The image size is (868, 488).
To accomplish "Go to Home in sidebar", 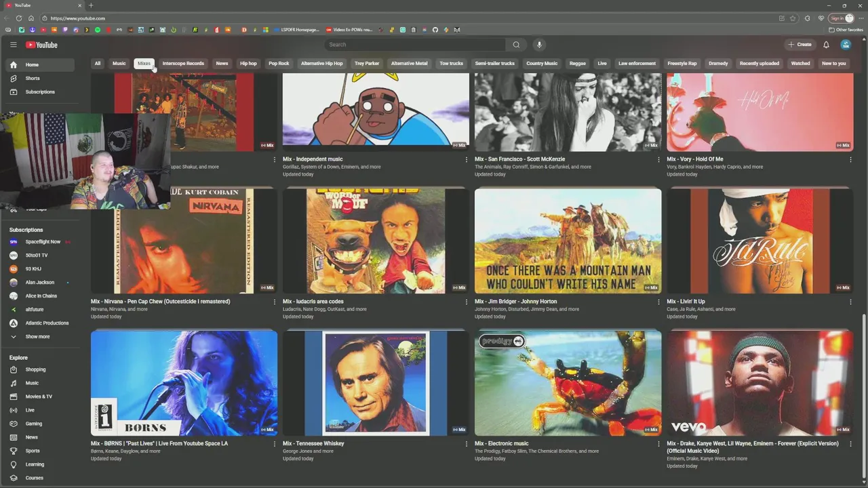I will [x=39, y=65].
